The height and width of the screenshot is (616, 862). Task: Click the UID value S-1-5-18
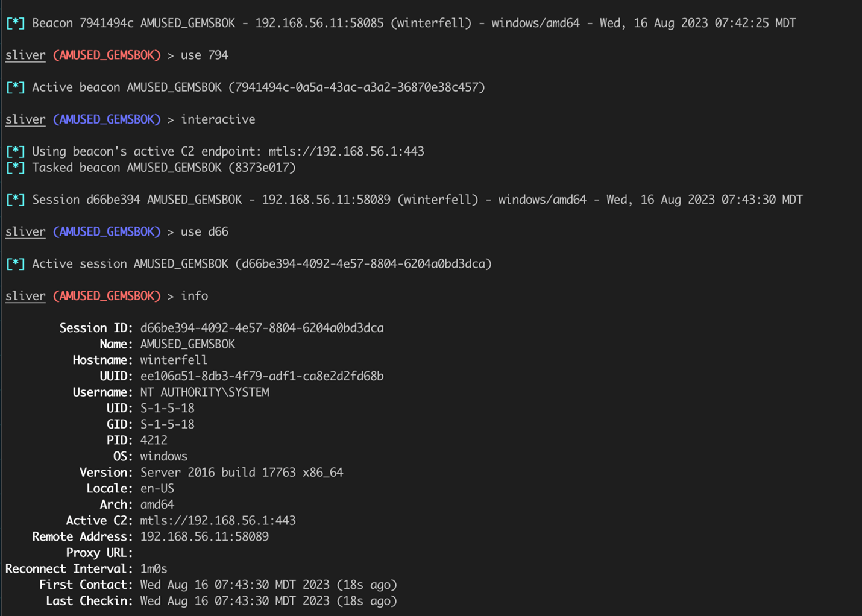[167, 408]
